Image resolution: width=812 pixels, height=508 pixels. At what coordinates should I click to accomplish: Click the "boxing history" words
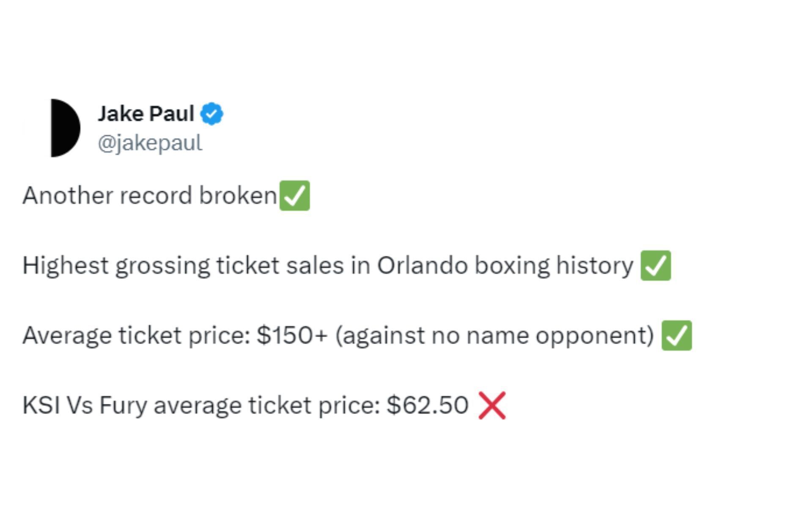point(554,265)
